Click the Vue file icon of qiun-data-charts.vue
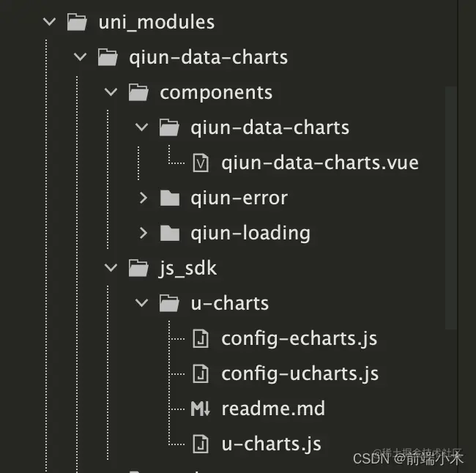 point(201,163)
